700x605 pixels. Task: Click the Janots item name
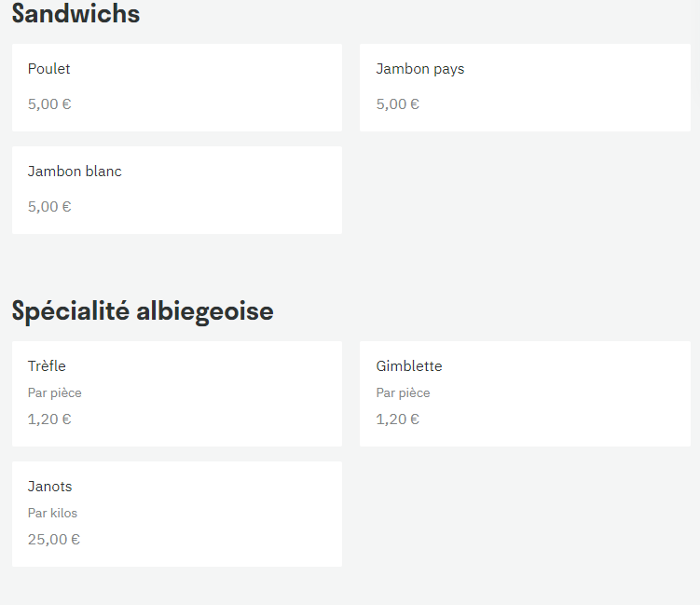(49, 487)
